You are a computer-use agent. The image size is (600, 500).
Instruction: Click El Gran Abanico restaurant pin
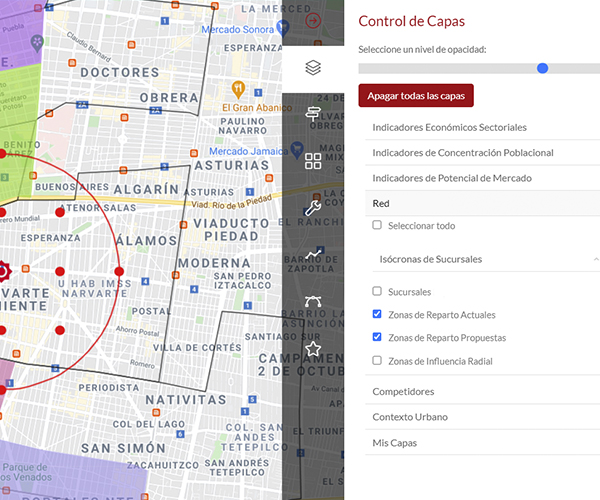click(238, 89)
